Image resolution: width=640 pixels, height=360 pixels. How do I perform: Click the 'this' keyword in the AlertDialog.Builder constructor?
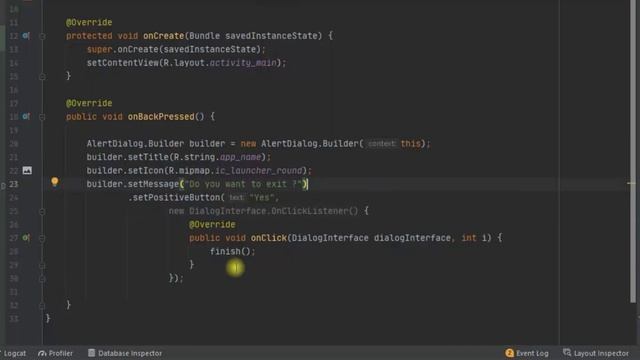point(411,144)
